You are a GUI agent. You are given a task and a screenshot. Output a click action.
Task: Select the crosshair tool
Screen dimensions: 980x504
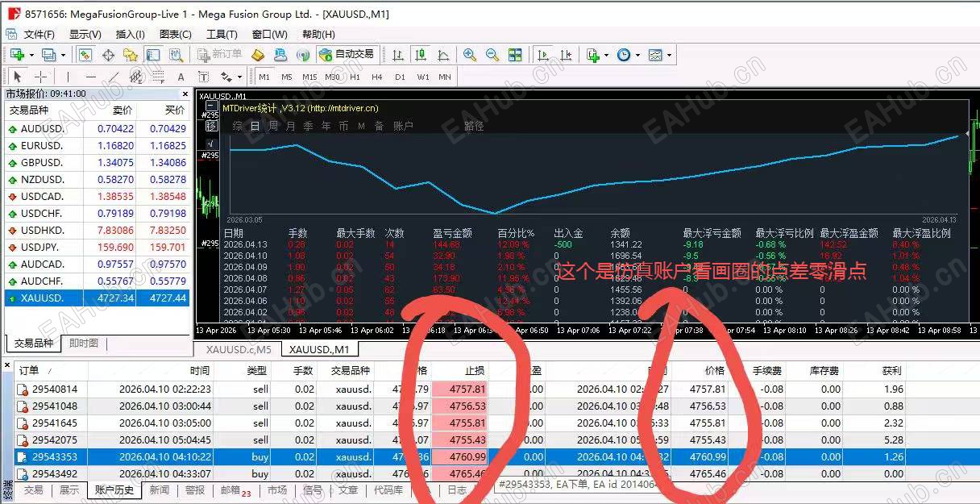(40, 77)
